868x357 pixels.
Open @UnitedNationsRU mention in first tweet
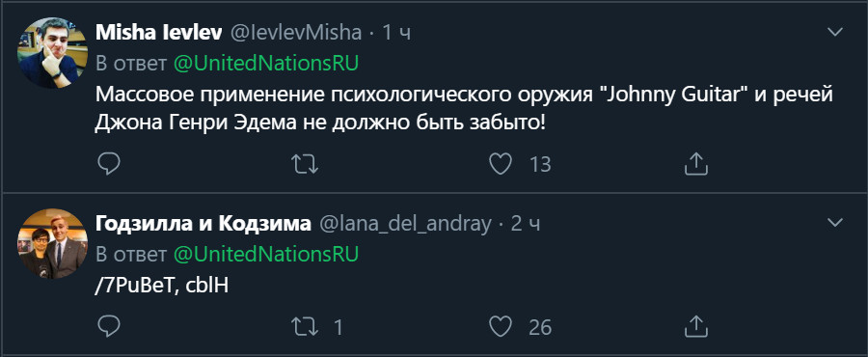[x=266, y=65]
